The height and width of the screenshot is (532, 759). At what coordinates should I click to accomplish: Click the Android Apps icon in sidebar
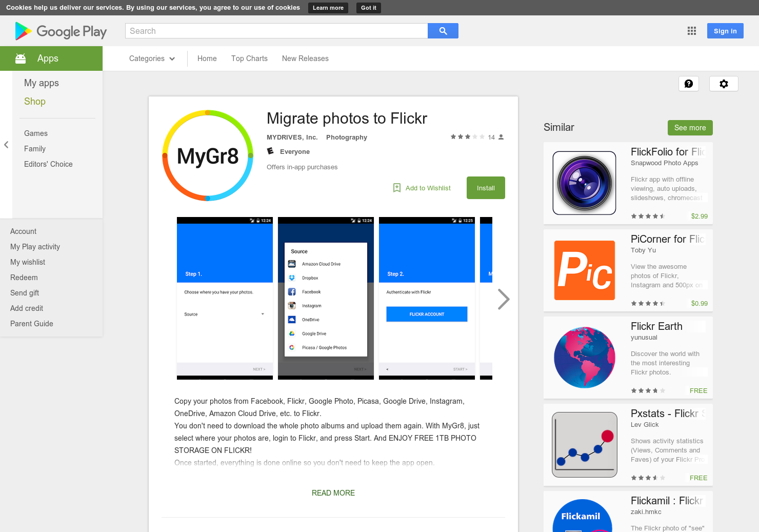point(21,58)
